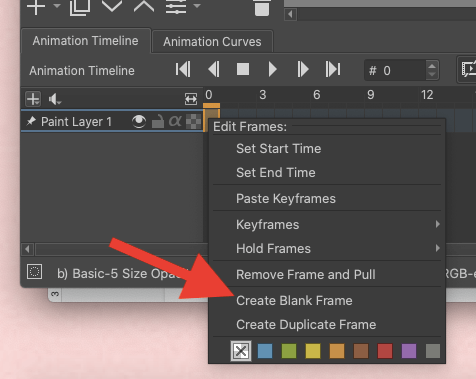The image size is (476, 379).
Task: Click frame 9 on the ruler
Action: tap(371, 95)
